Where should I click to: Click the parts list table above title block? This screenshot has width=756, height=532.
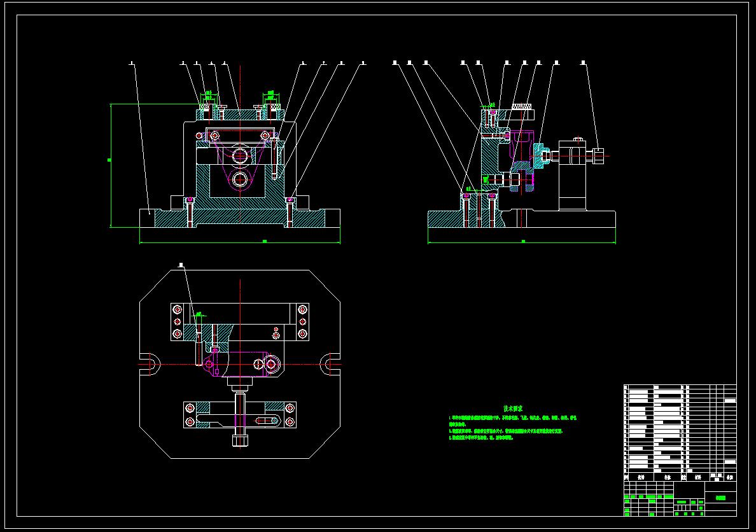pos(680,433)
